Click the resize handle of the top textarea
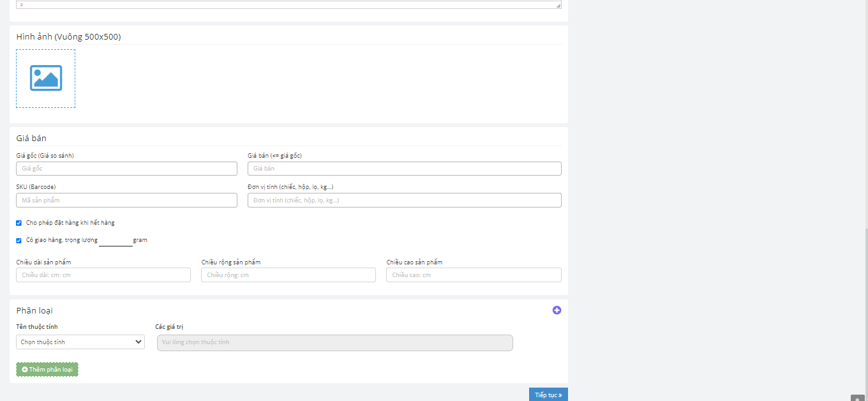 point(558,6)
